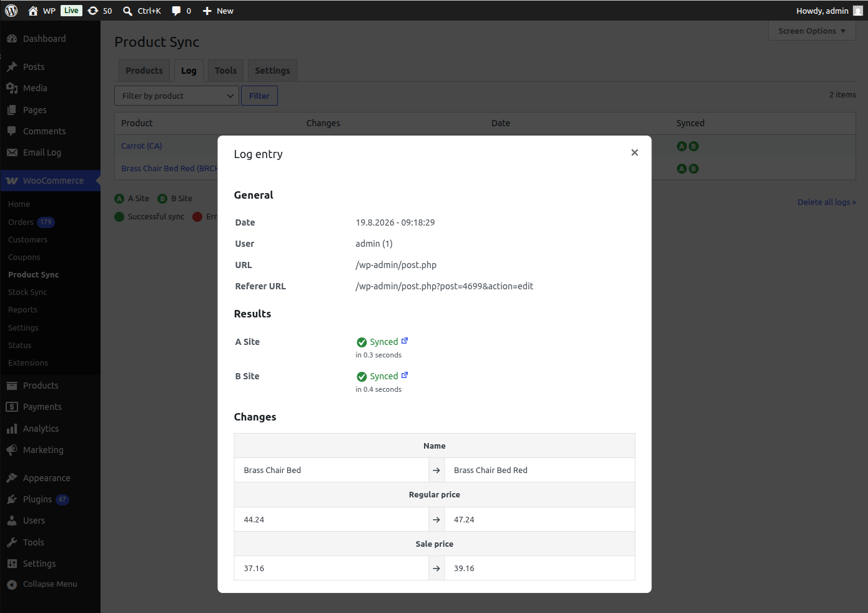Click the red Error legend dot
This screenshot has height=613, width=868.
(197, 217)
